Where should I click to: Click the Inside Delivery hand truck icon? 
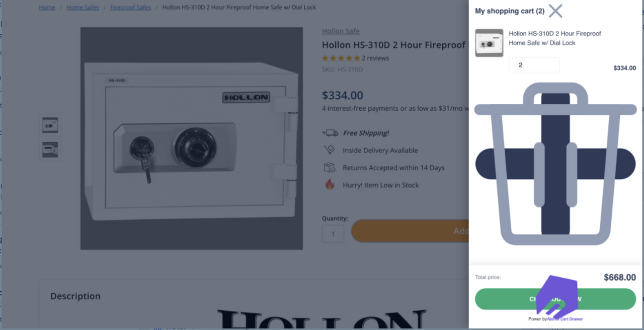(330, 150)
